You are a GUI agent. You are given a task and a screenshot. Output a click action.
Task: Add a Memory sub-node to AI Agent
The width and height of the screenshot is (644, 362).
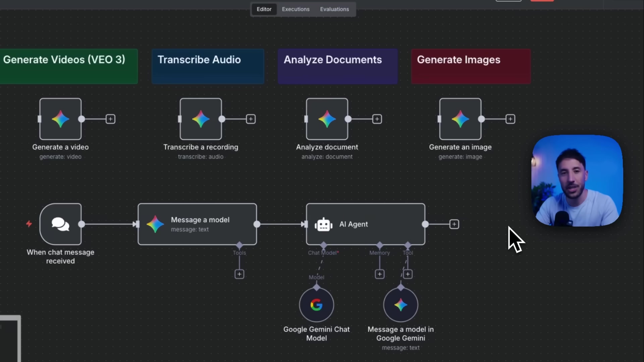coord(379,274)
